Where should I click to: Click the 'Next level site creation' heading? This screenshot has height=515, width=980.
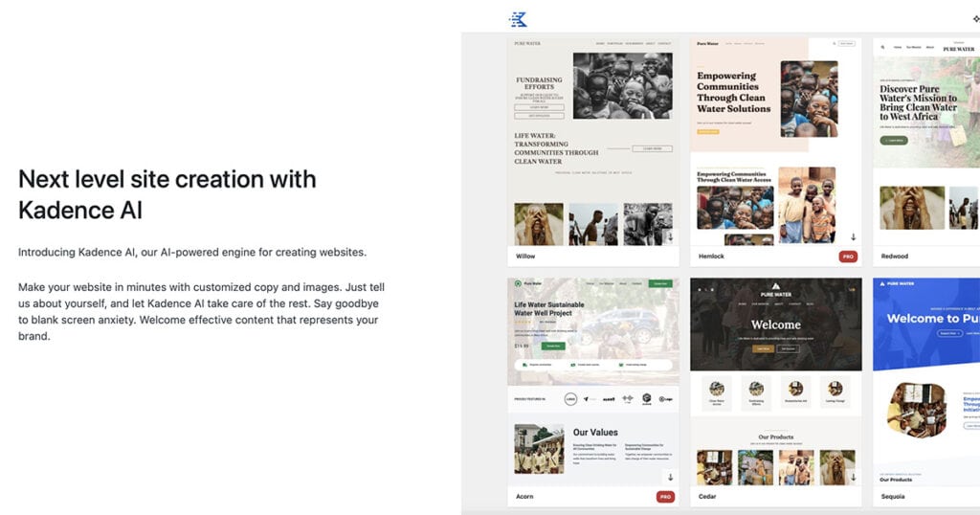coord(167,194)
